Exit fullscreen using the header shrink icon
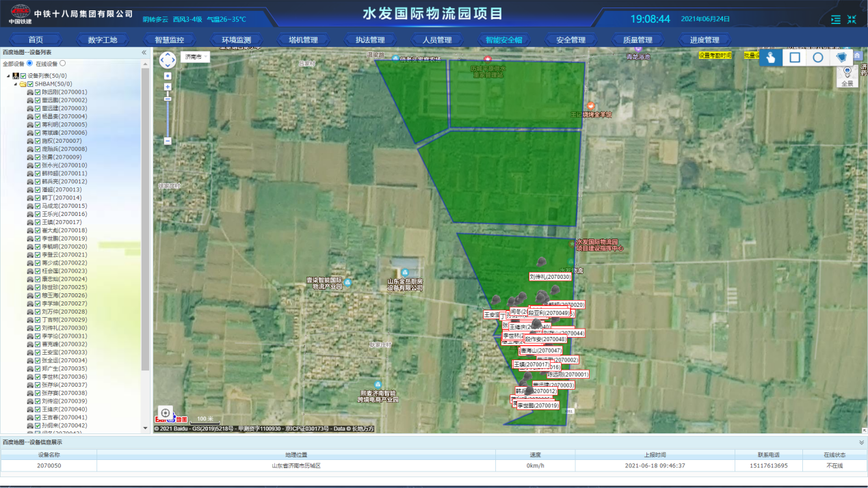Image resolution: width=868 pixels, height=488 pixels. 852,20
